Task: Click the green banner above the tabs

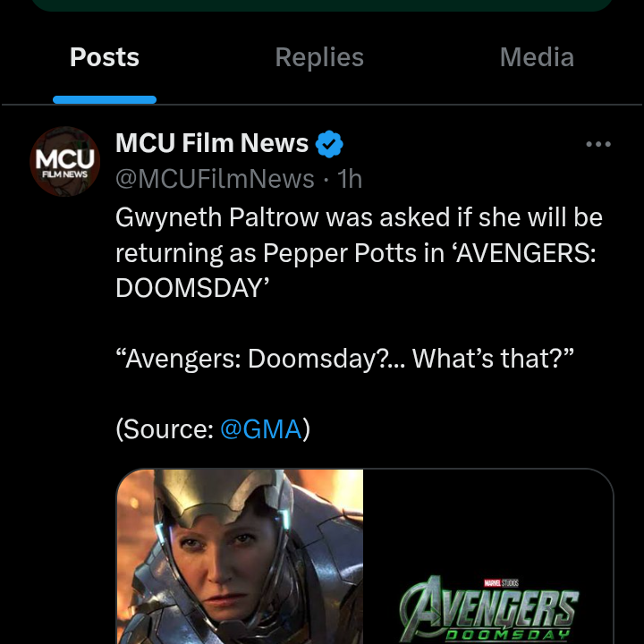Action: 322,5
